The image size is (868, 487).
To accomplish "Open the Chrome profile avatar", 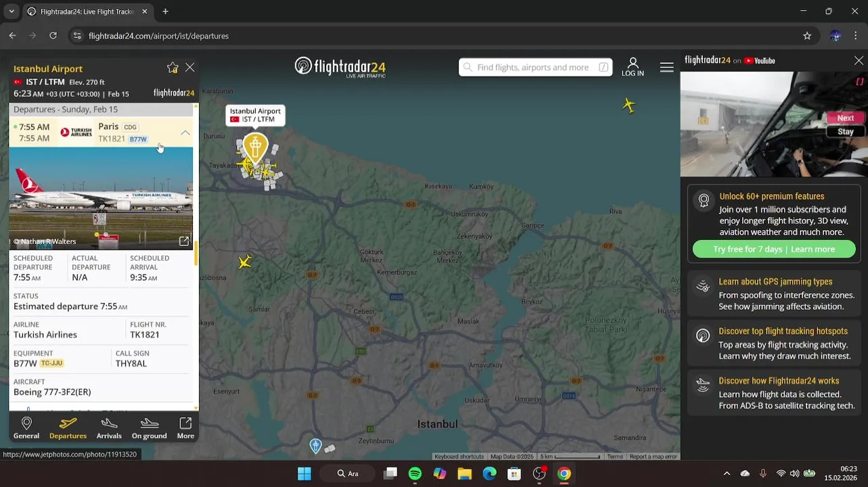I will pos(836,36).
